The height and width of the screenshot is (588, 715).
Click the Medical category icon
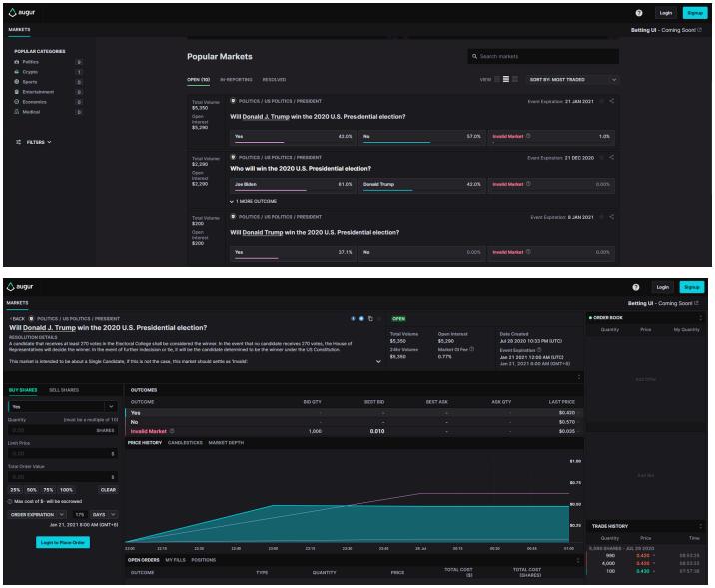pyautogui.click(x=16, y=111)
